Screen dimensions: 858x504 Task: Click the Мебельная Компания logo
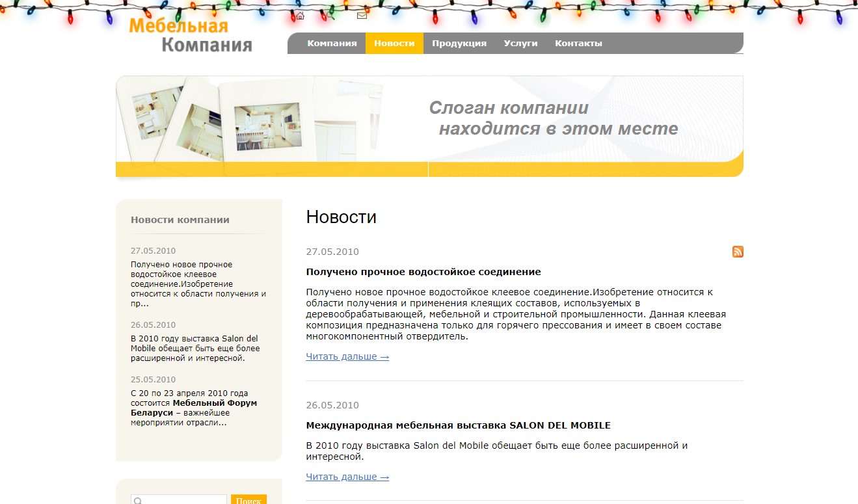191,36
